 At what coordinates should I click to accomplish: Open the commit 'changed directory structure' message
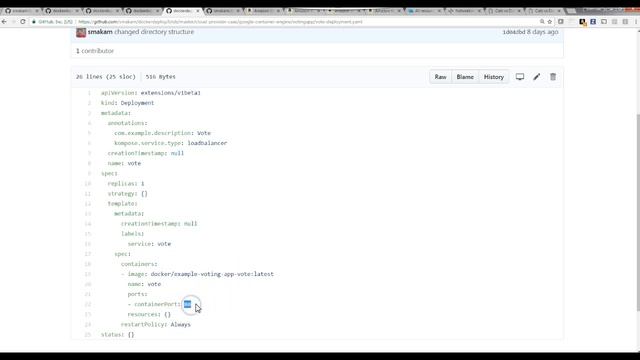154,32
